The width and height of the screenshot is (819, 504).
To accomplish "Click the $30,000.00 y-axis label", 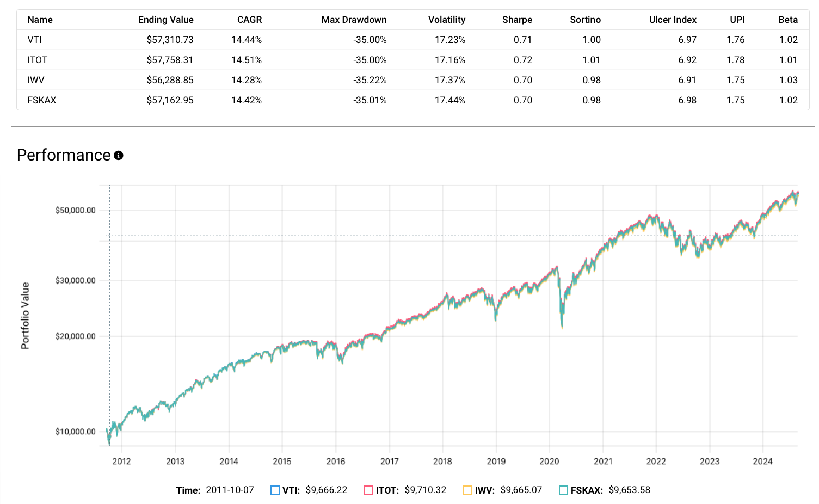I will 76,280.
